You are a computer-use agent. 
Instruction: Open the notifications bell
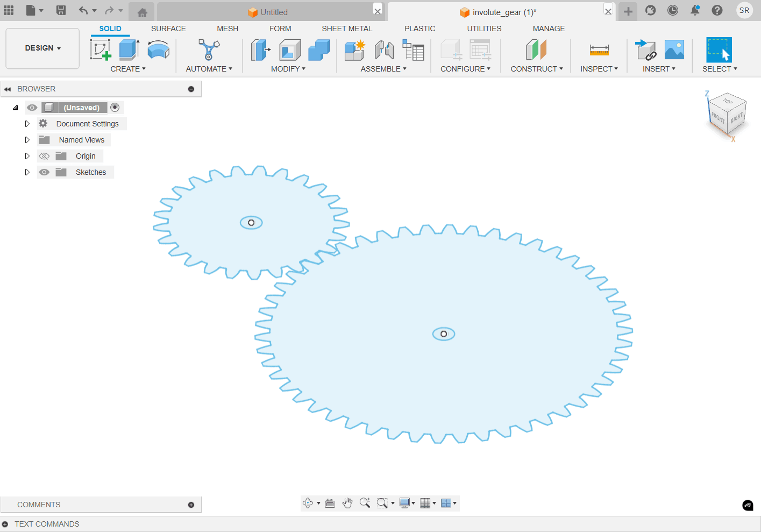point(695,10)
